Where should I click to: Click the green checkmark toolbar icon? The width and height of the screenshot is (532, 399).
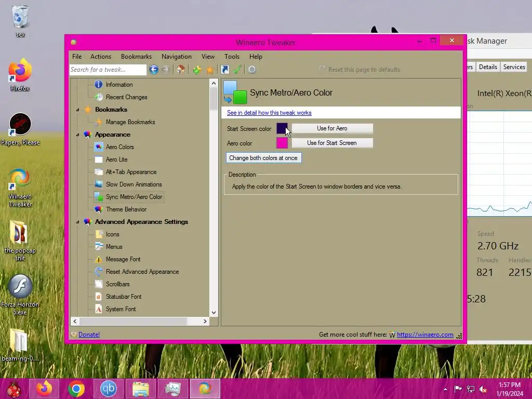pos(237,70)
